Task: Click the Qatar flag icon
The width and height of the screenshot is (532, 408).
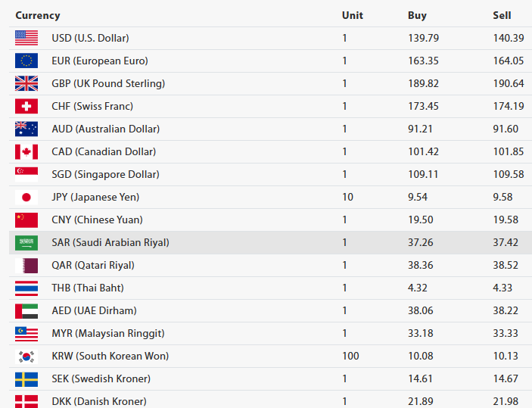Action: 26,265
